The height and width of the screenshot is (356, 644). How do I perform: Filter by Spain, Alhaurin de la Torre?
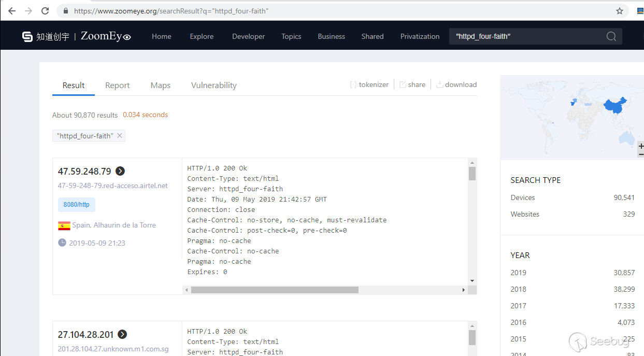coord(114,225)
